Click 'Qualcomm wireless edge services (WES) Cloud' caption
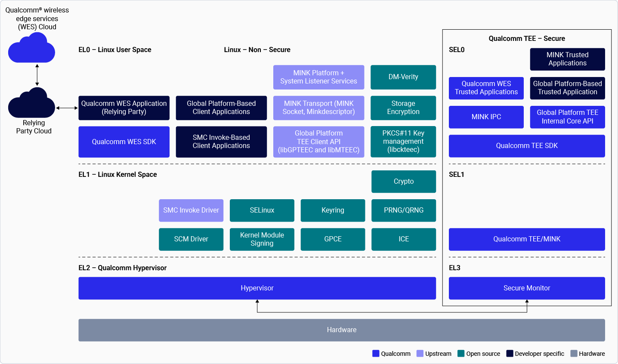Image resolution: width=618 pixels, height=364 pixels. (37, 19)
